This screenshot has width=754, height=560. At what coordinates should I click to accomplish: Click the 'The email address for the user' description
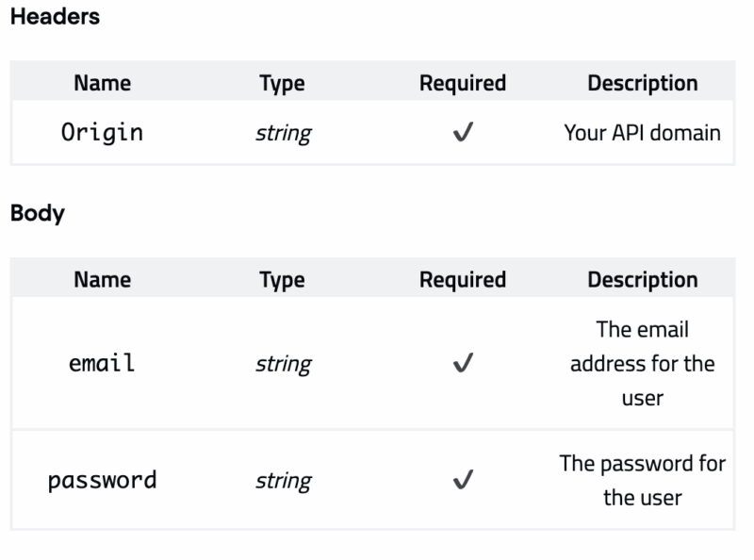(642, 364)
